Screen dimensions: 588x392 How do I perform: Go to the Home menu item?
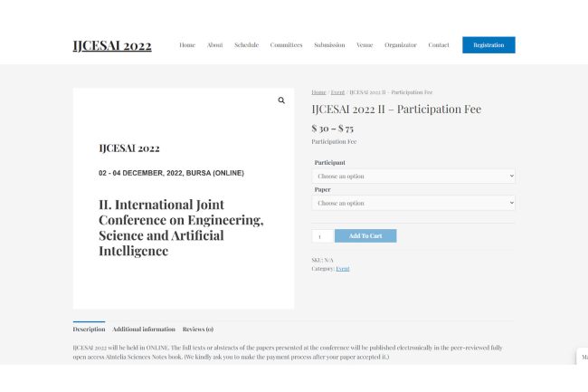[x=187, y=45]
